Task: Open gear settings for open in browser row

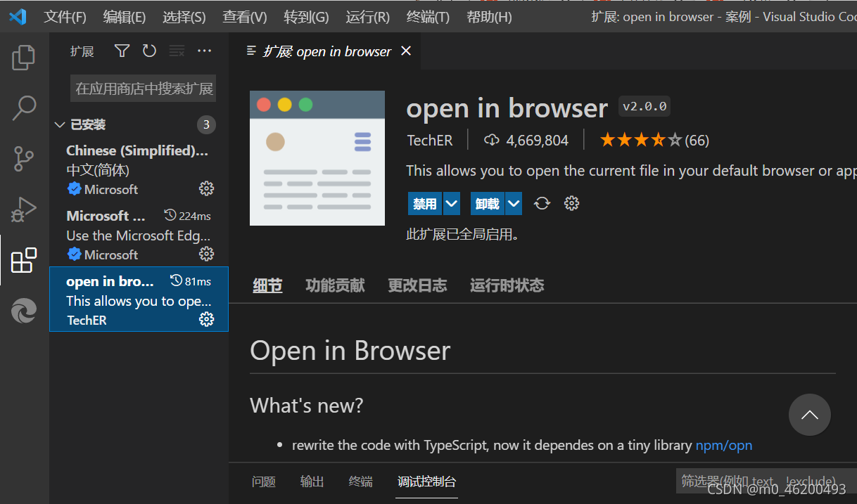Action: coord(206,319)
